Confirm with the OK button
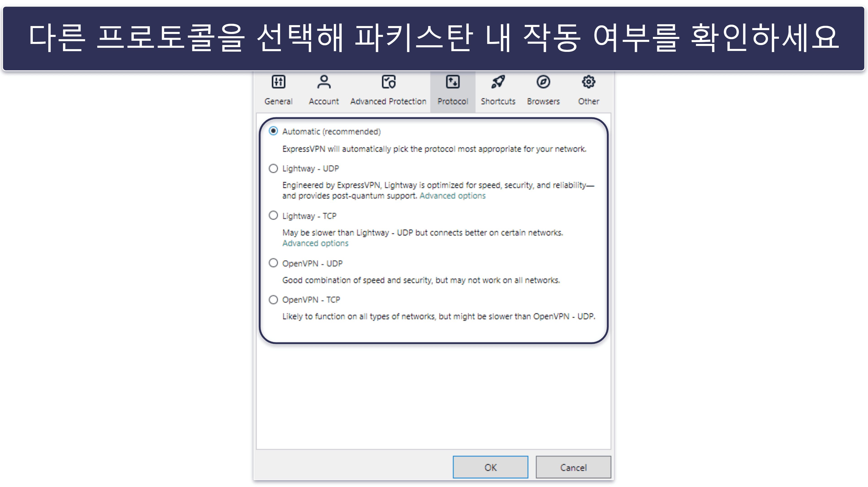Image resolution: width=868 pixels, height=487 pixels. click(x=490, y=467)
